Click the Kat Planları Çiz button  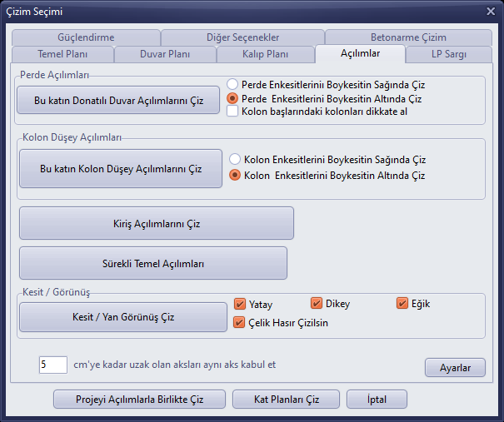[286, 400]
